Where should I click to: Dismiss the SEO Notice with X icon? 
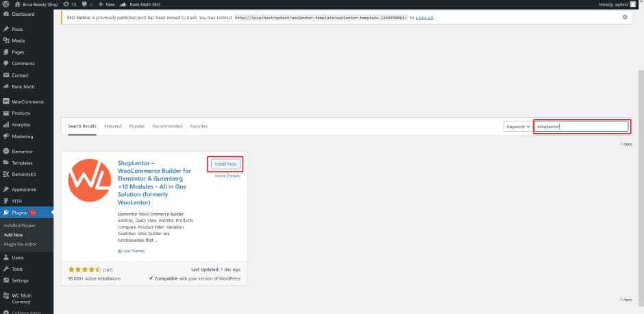(625, 17)
